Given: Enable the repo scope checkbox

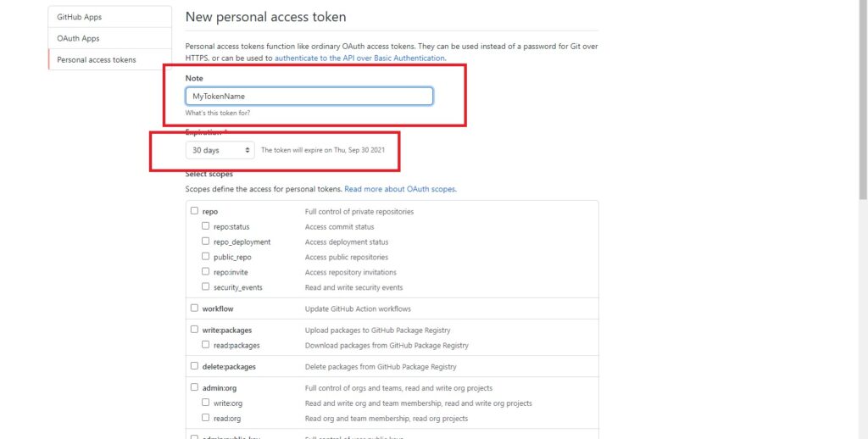Looking at the screenshot, I should click(194, 211).
